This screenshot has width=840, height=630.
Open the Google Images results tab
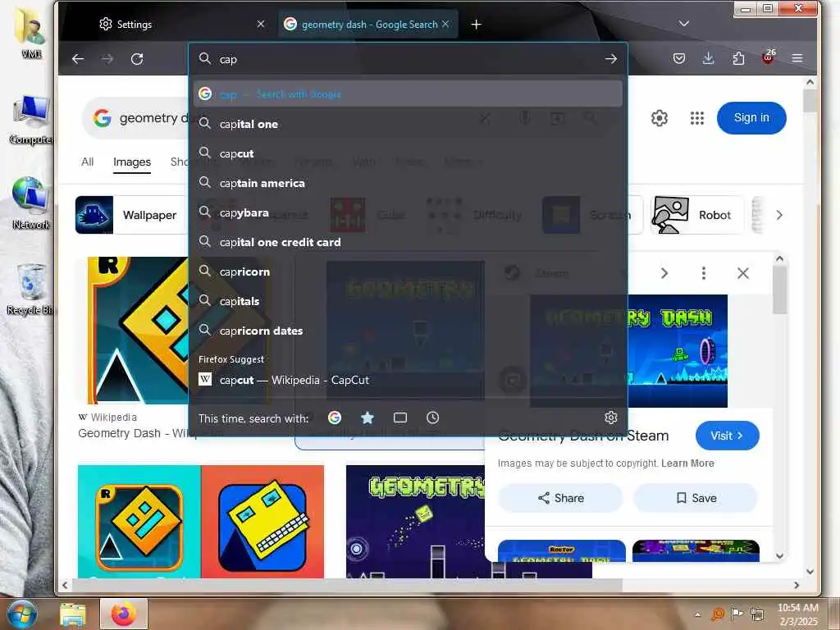(x=132, y=162)
